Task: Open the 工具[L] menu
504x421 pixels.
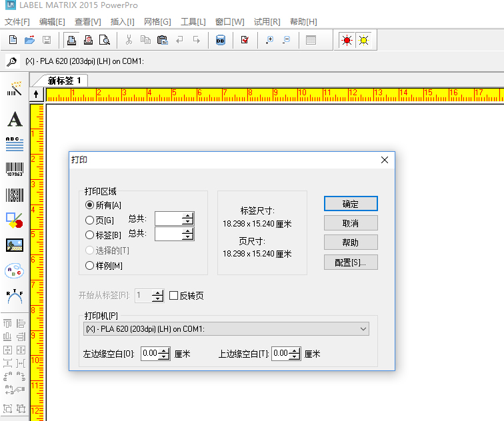Action: coord(193,22)
